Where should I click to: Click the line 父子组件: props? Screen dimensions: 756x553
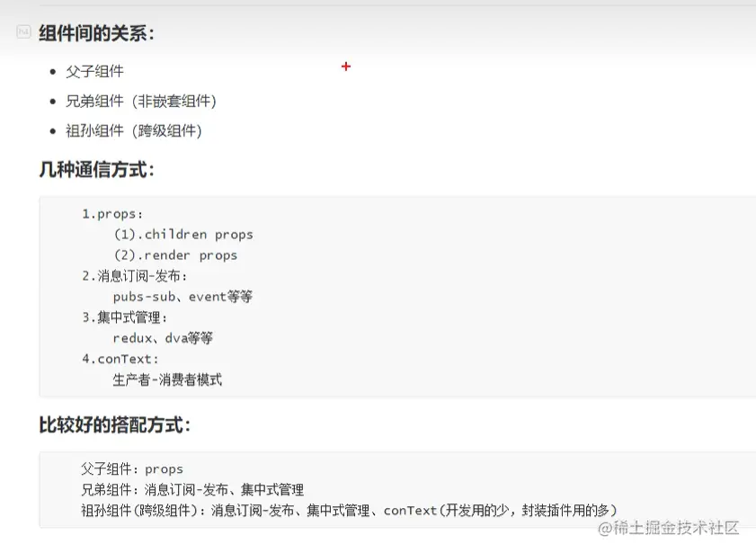[132, 469]
